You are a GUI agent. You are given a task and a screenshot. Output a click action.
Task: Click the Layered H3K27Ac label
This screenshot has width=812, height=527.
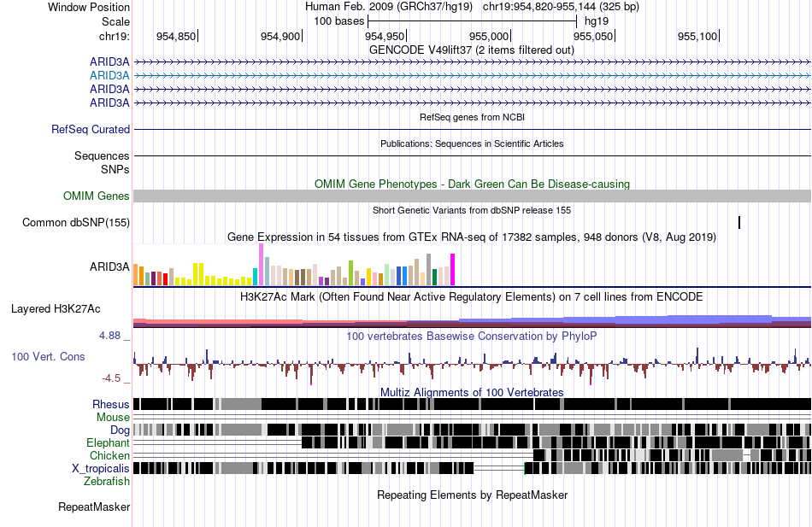coord(56,309)
